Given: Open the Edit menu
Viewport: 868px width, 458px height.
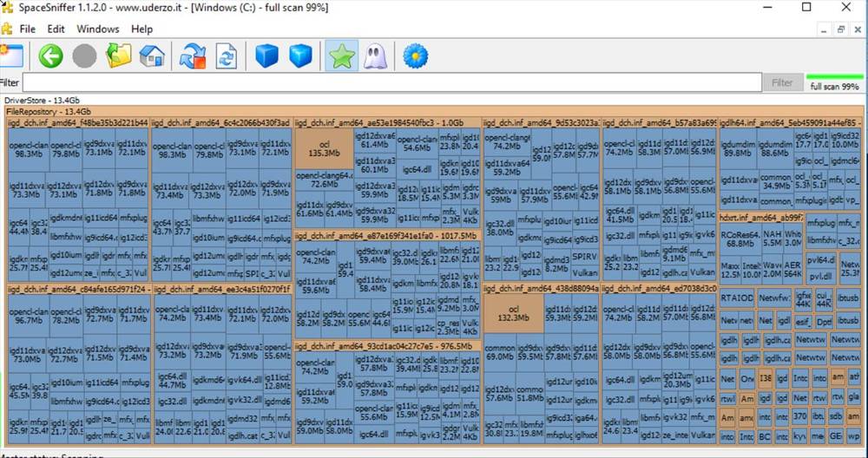Looking at the screenshot, I should [x=56, y=29].
